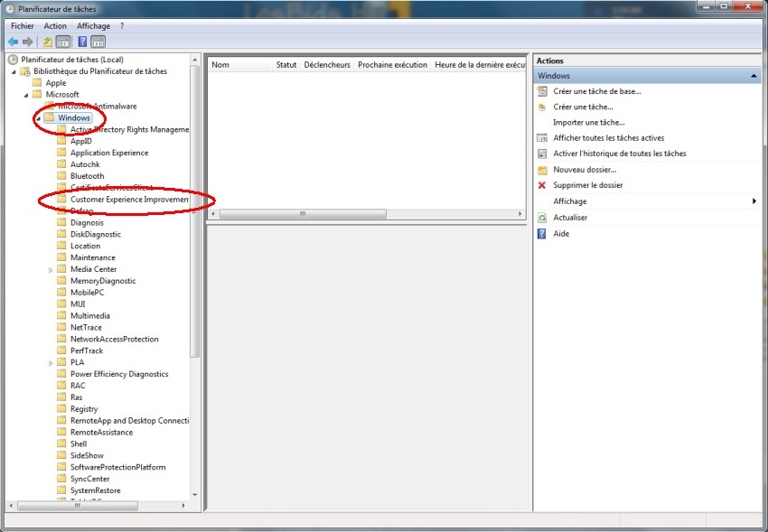
Task: Open the Fichier menu
Action: [x=22, y=26]
